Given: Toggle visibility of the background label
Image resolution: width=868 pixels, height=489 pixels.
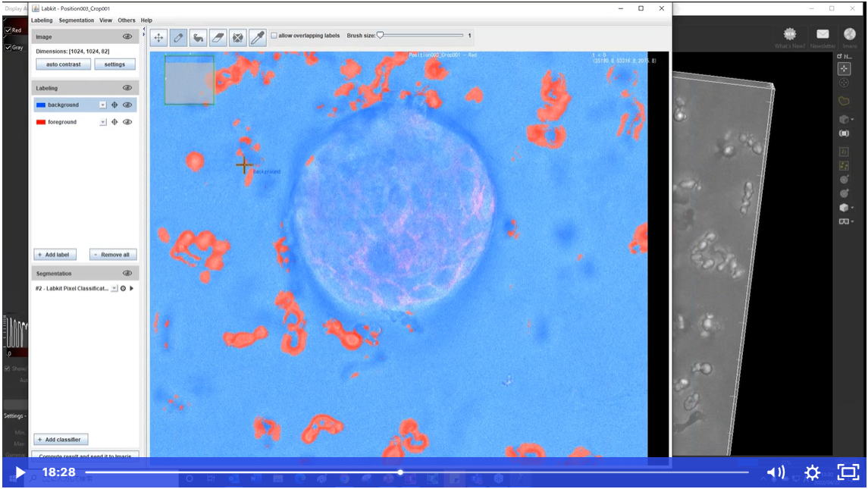Looking at the screenshot, I should click(x=127, y=105).
